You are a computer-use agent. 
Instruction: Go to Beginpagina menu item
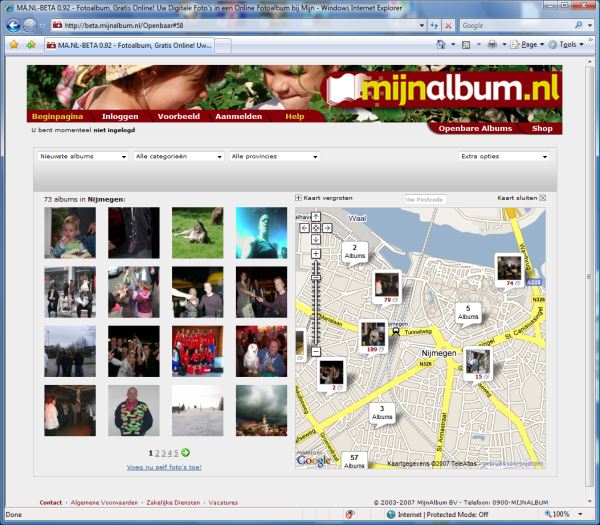[57, 116]
